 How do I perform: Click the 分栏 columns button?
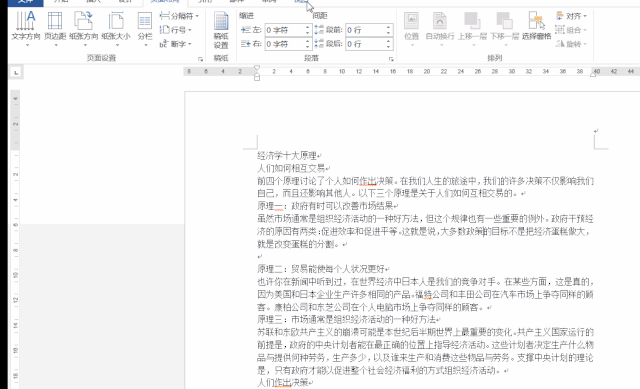145,29
